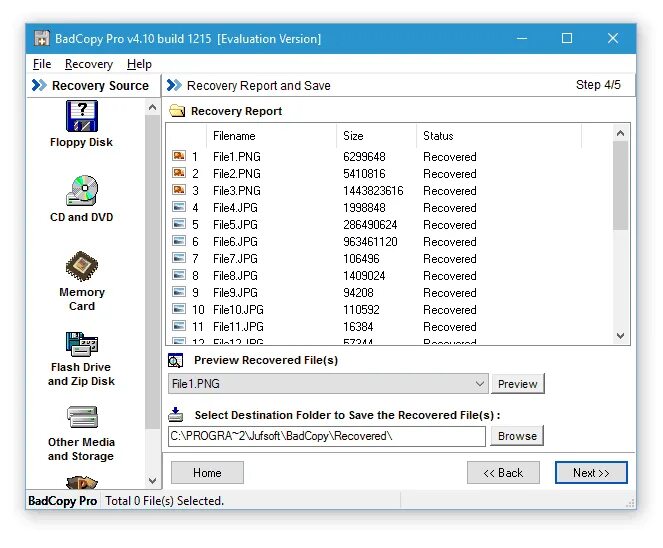
Task: Click the size value 1443823616
Action: (373, 191)
